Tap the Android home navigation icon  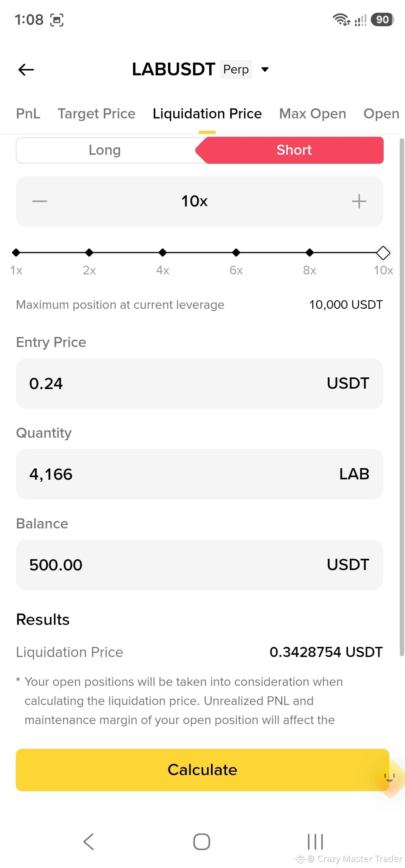202,842
